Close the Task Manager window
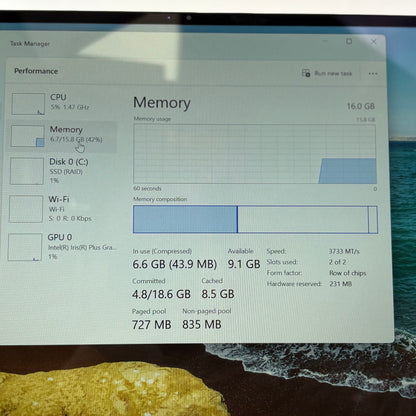 tap(374, 42)
